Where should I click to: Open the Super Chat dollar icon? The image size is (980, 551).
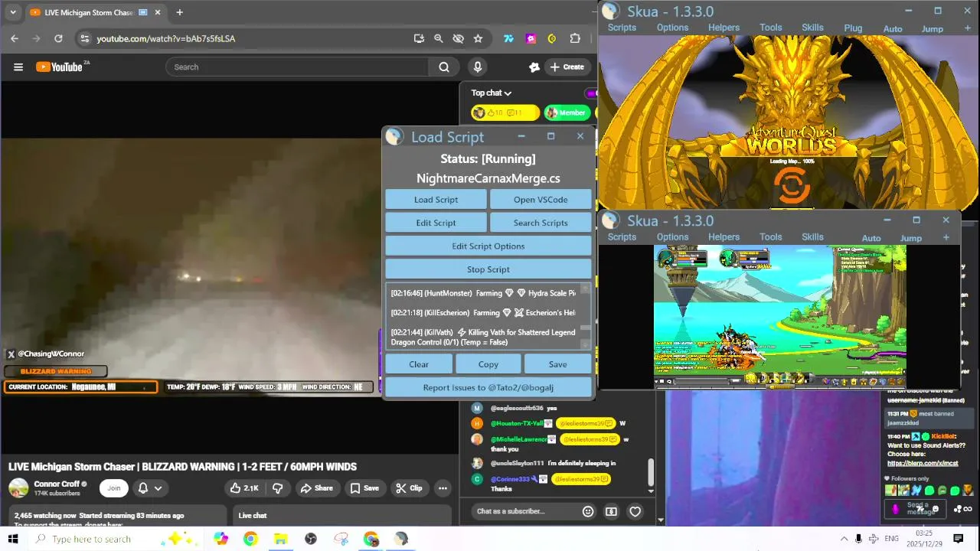click(x=611, y=511)
